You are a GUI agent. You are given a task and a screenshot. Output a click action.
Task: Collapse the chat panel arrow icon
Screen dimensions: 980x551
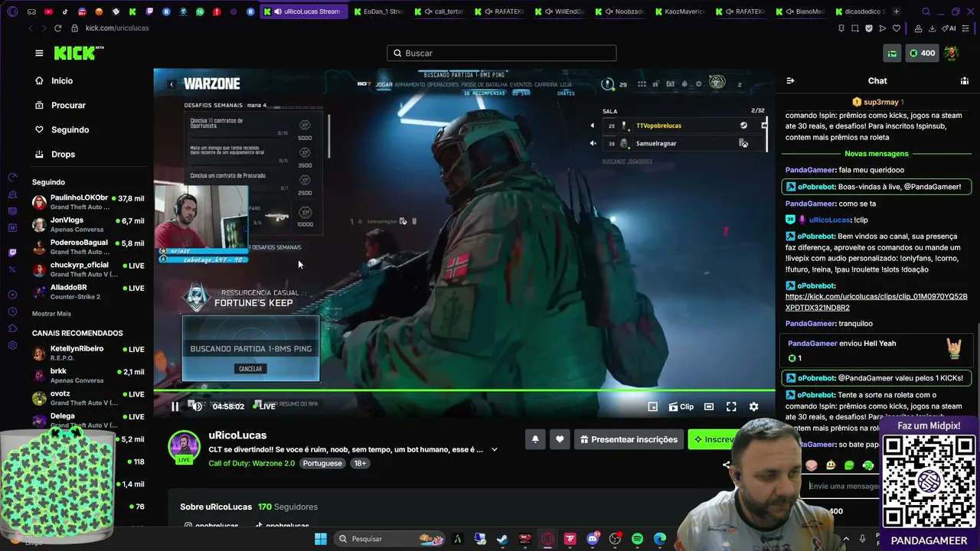click(790, 80)
